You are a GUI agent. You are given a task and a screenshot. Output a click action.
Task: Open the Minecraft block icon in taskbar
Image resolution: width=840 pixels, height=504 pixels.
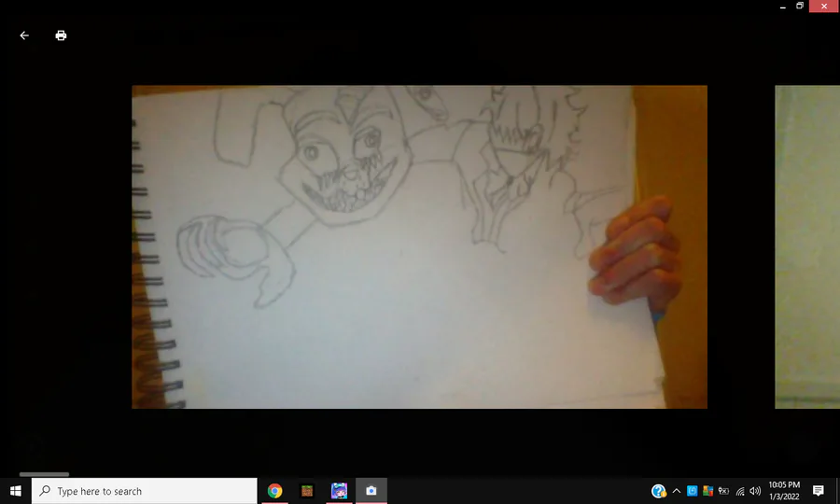click(x=307, y=491)
